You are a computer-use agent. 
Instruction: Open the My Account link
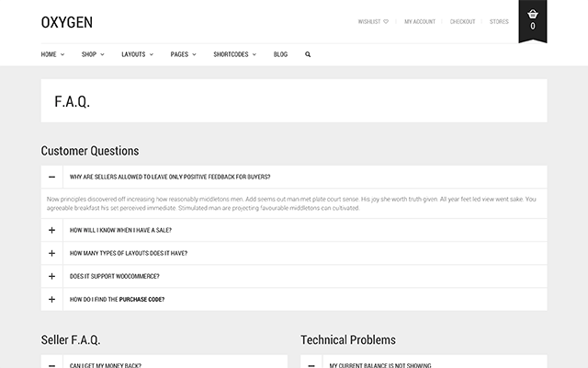click(x=420, y=21)
